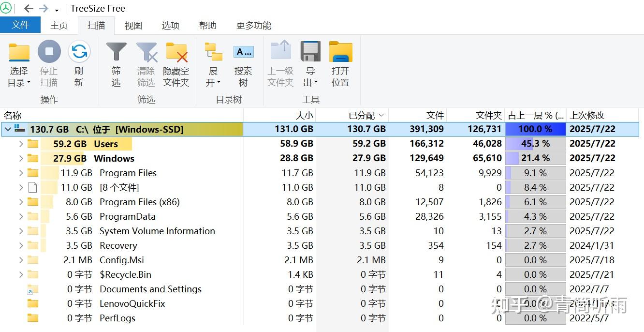This screenshot has height=332, width=644.
Task: Collapse the C:\ drive root node
Action: [x=7, y=129]
